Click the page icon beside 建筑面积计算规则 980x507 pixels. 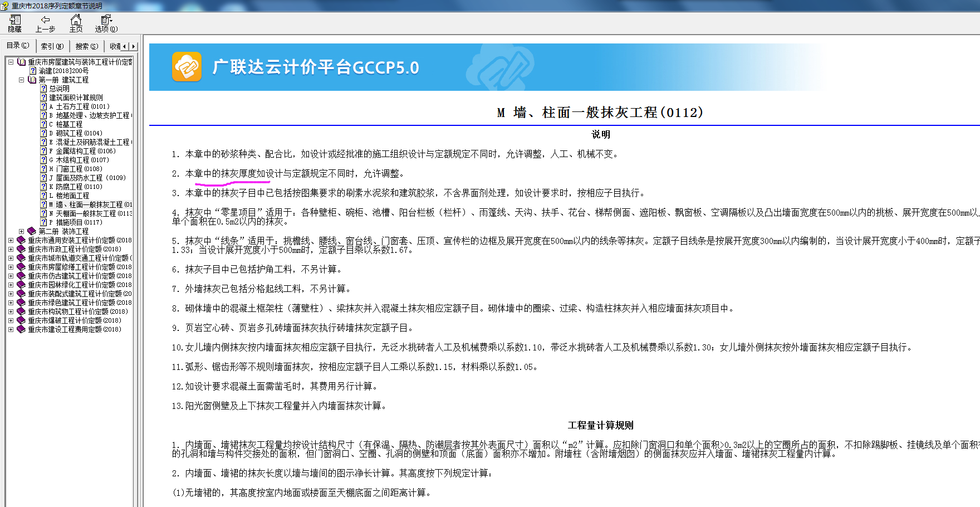(x=43, y=97)
